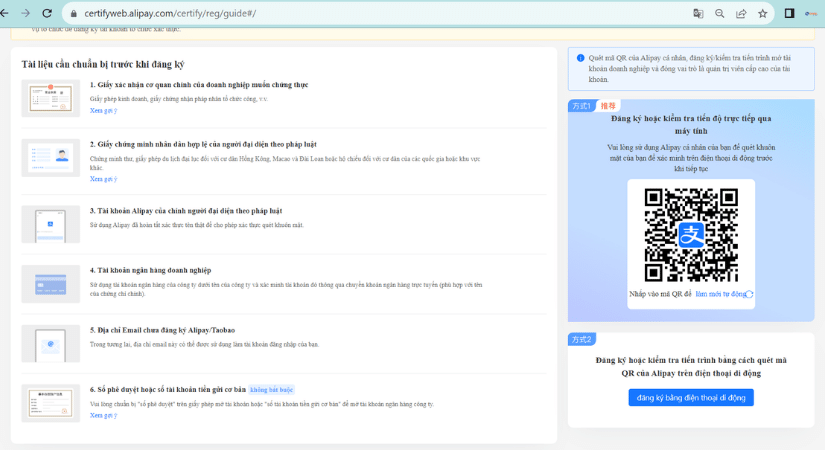Click title '1. Giấy xác nhận cơ quan chính'

199,85
